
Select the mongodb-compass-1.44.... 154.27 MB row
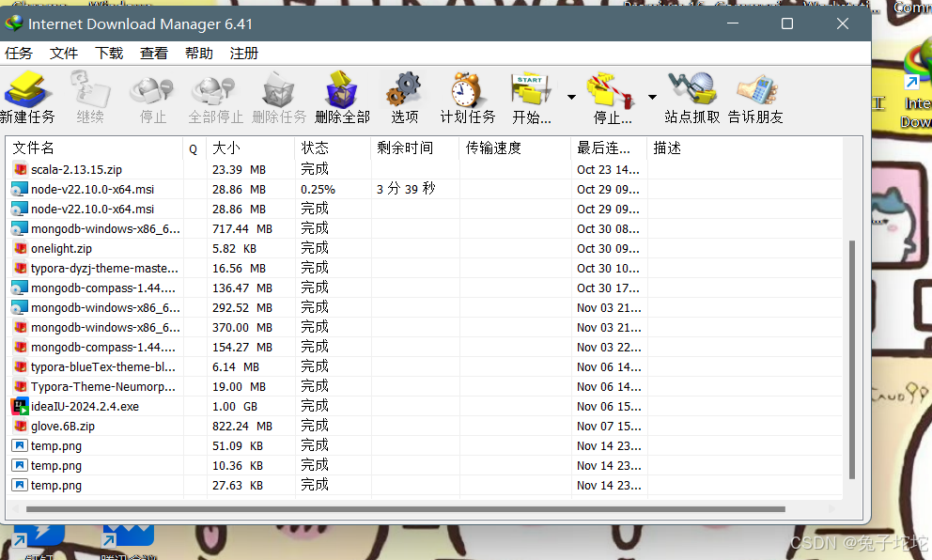[x=426, y=347]
